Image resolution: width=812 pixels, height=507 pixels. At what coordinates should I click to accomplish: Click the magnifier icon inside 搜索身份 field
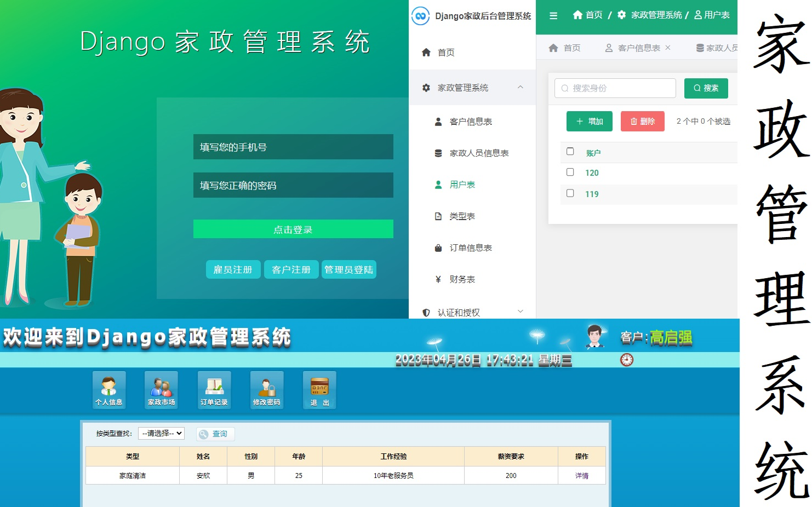point(565,88)
